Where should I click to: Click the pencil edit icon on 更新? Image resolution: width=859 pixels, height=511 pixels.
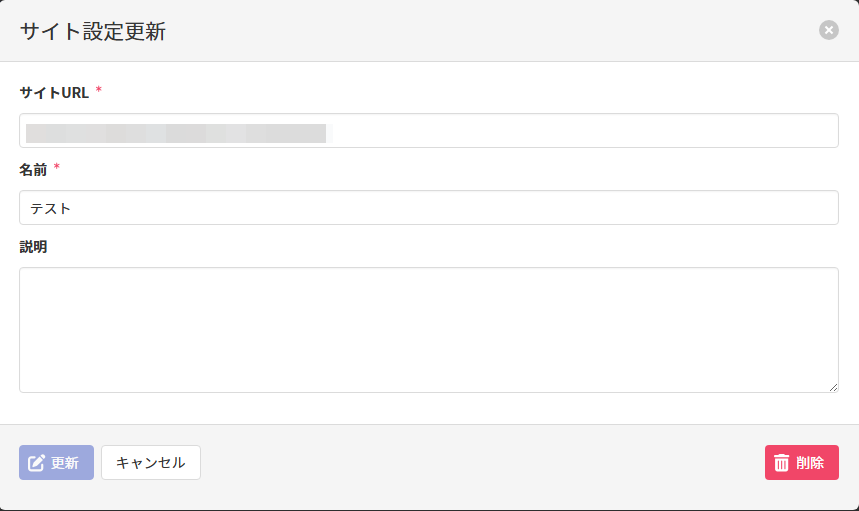[37, 463]
